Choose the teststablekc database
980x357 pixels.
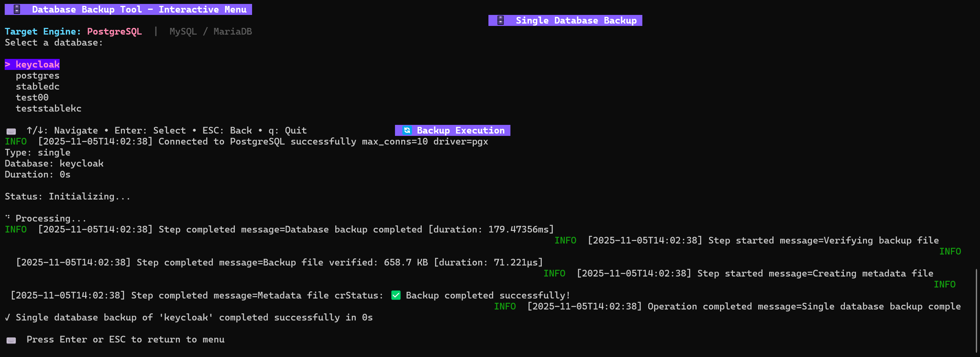point(48,108)
